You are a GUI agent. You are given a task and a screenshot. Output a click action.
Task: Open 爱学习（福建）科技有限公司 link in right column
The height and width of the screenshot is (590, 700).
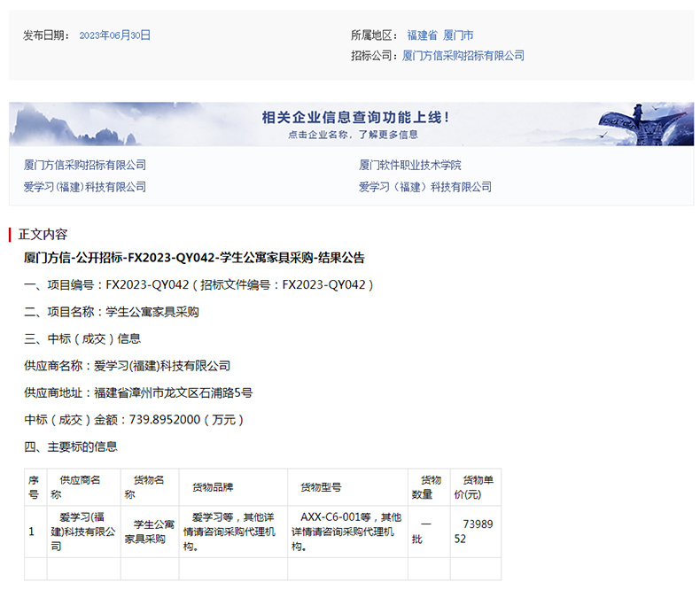point(425,187)
